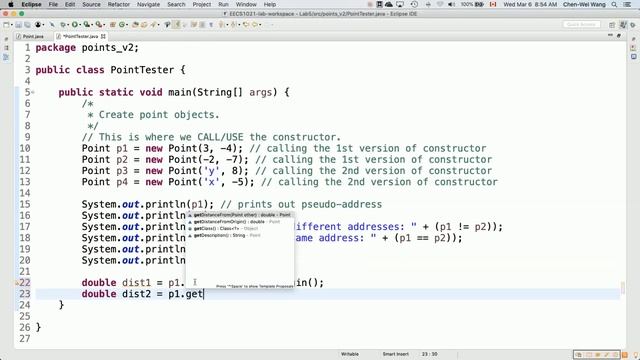This screenshot has width=640, height=360.
Task: Open the Source menu
Action: pos(91,4)
